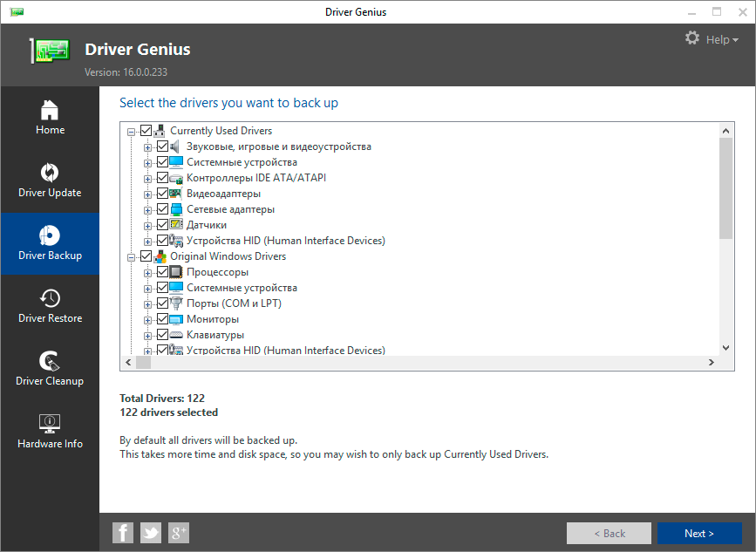Click the Back button
The height and width of the screenshot is (552, 756).
[609, 533]
